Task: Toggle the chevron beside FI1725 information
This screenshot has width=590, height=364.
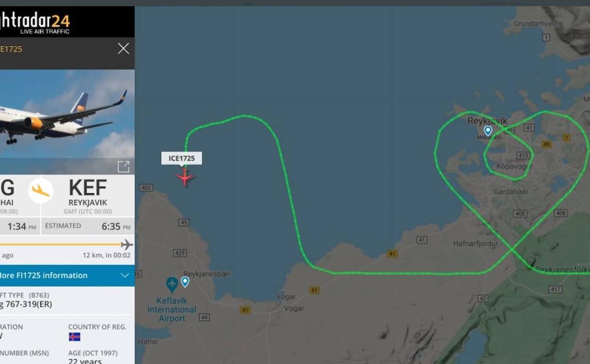Action: click(x=125, y=275)
